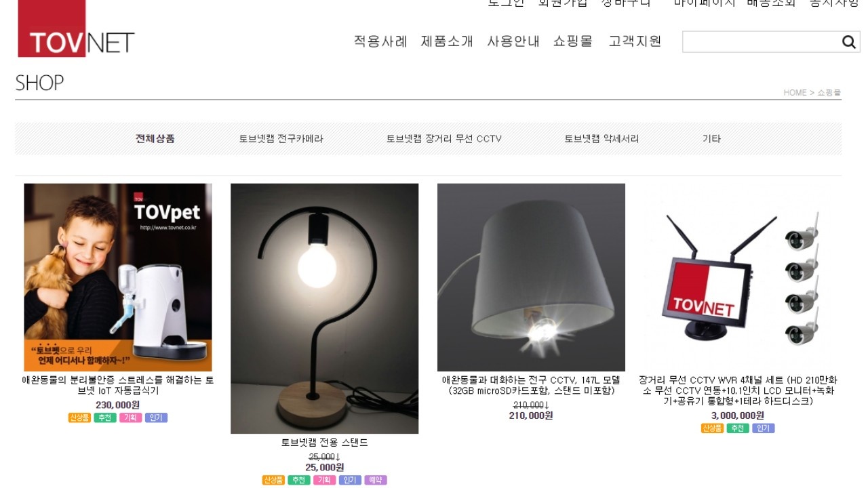Open WVR 4-channel CCTV set image
This screenshot has width=868, height=488.
pos(738,277)
